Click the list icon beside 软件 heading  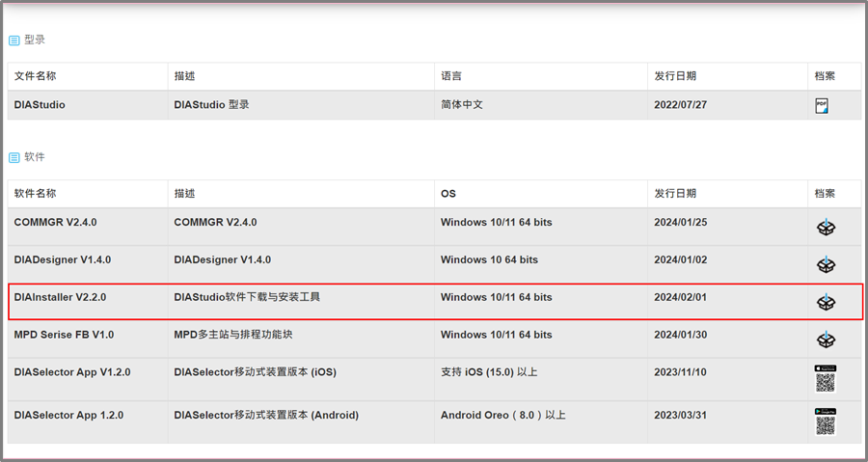tap(14, 157)
